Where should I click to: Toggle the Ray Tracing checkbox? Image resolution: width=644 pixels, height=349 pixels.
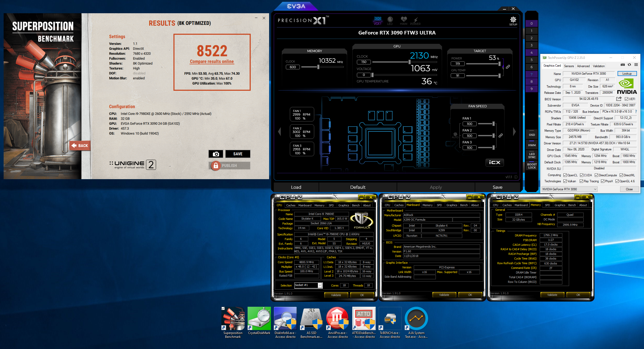coord(581,181)
